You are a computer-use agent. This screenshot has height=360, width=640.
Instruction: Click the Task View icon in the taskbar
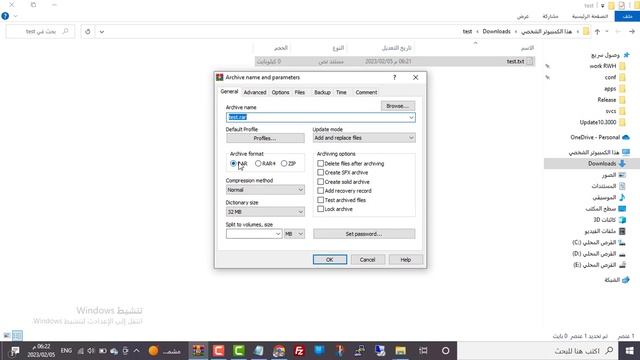(x=424, y=351)
